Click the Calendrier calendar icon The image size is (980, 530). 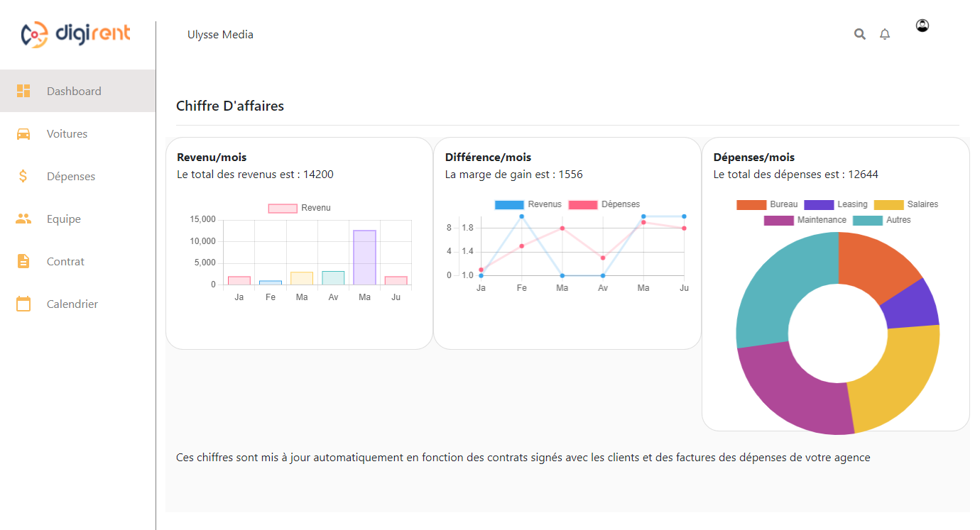(x=23, y=304)
